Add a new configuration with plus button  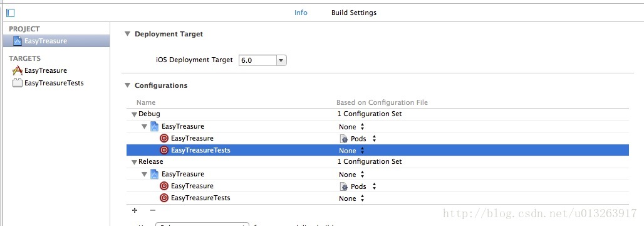pyautogui.click(x=134, y=210)
